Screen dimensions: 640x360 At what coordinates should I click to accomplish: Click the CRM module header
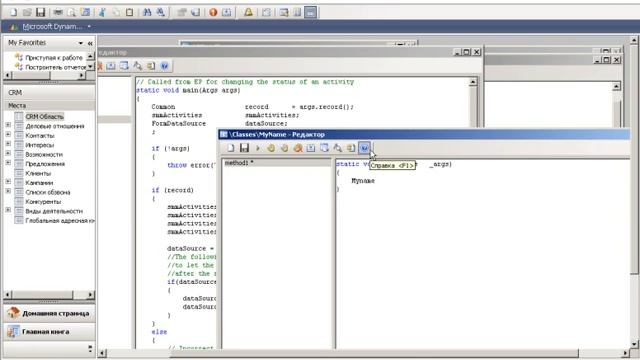coord(49,93)
